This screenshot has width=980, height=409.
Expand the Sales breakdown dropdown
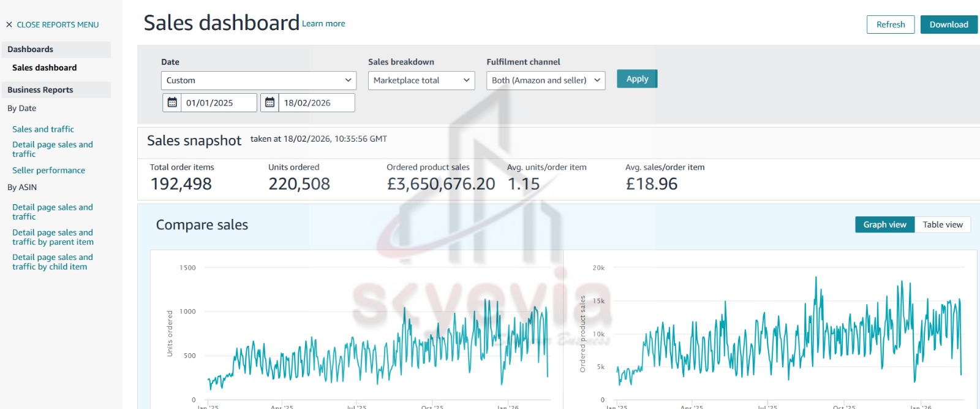(x=421, y=80)
